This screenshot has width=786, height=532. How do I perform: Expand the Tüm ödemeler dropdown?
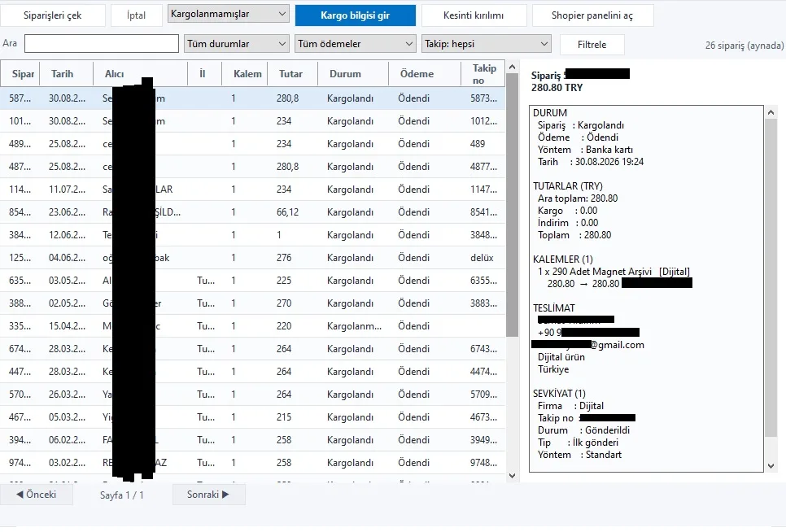pyautogui.click(x=356, y=44)
